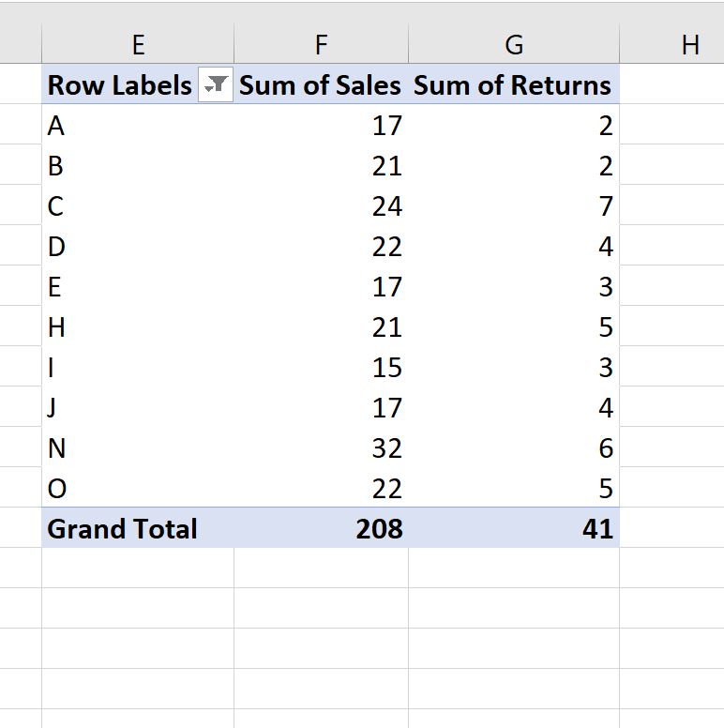
Task: Select the sales value 24 for row C
Action: point(321,205)
